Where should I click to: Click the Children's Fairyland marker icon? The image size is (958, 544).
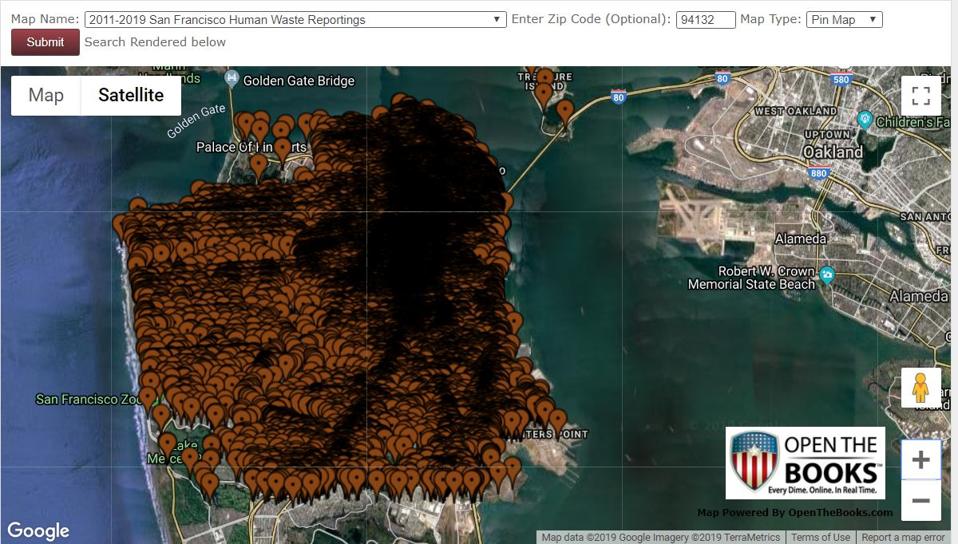pyautogui.click(x=864, y=120)
